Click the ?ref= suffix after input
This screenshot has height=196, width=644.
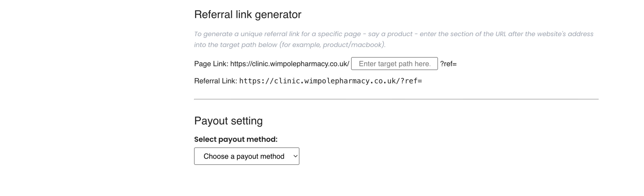click(x=448, y=64)
